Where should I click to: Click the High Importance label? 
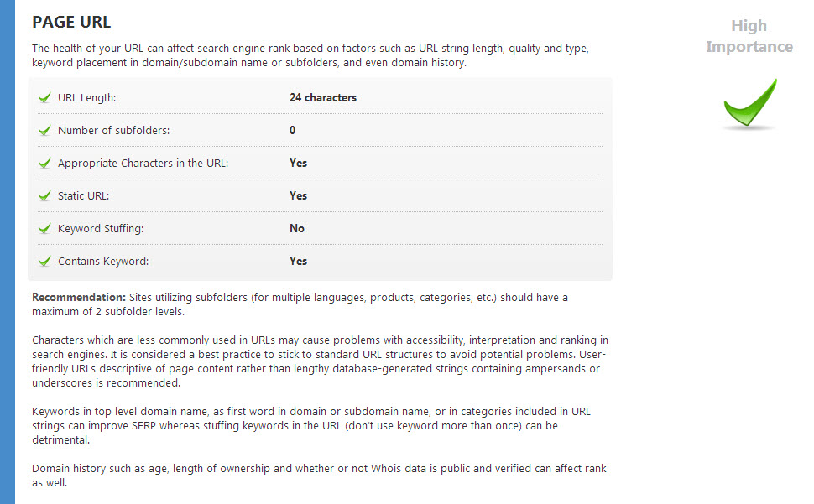point(749,36)
